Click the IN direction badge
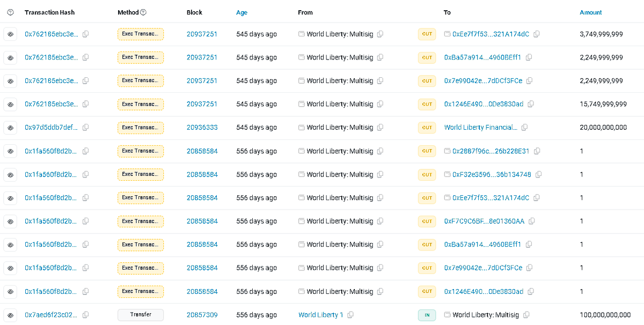This screenshot has width=644, height=325. (x=427, y=315)
